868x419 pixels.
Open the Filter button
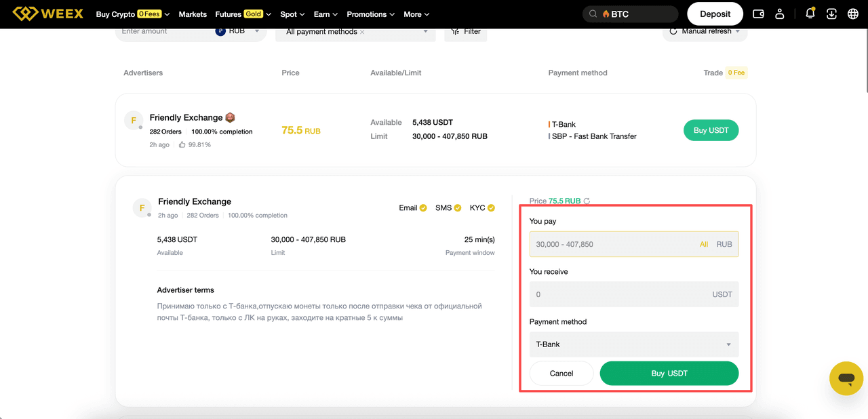(x=466, y=31)
